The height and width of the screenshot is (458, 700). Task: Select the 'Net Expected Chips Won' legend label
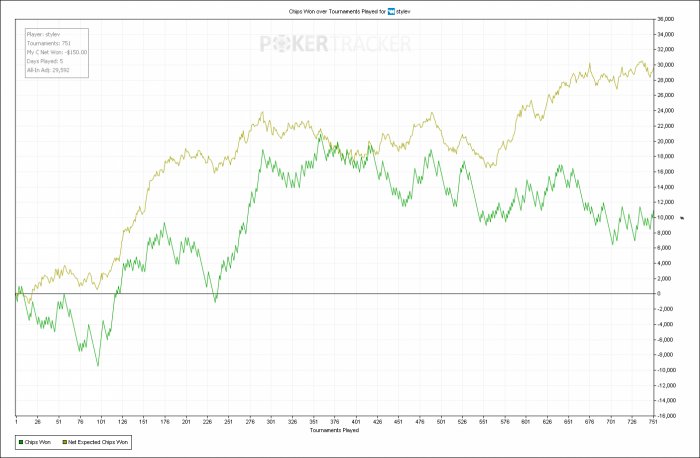[x=98, y=442]
